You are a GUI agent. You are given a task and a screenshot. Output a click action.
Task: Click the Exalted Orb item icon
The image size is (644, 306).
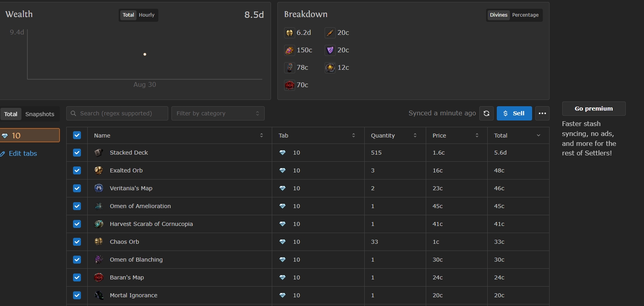99,170
